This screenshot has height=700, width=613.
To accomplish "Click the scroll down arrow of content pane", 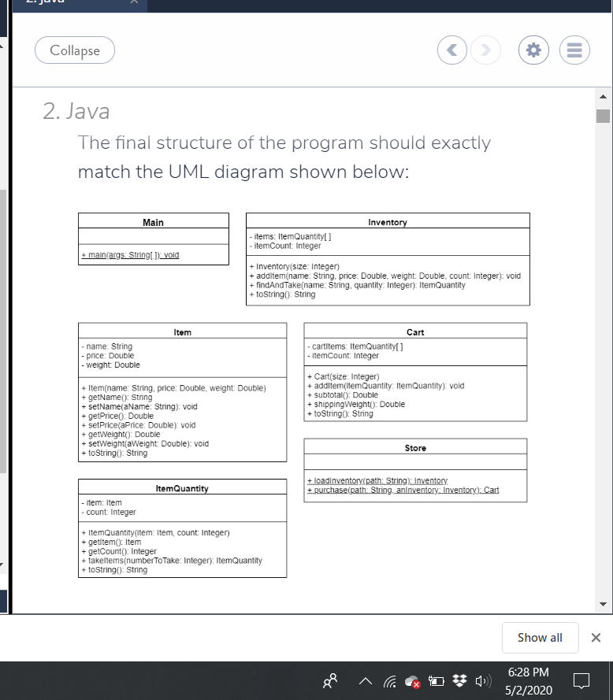I will click(603, 604).
